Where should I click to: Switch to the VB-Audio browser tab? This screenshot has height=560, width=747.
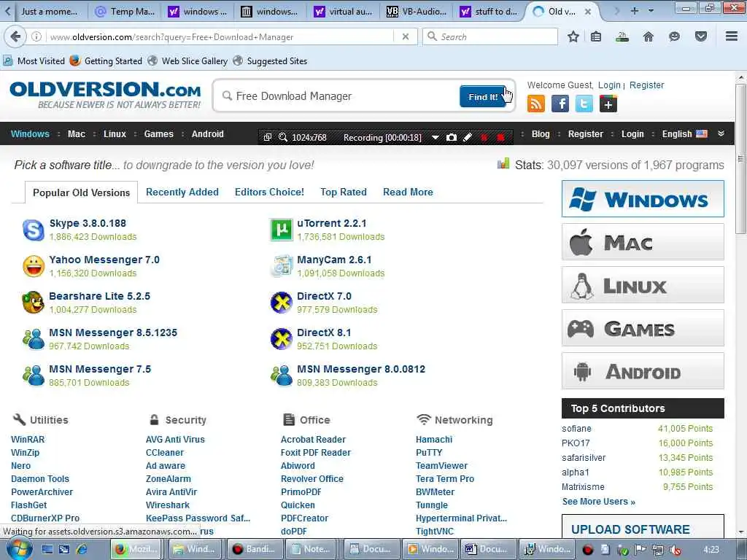[x=417, y=12]
